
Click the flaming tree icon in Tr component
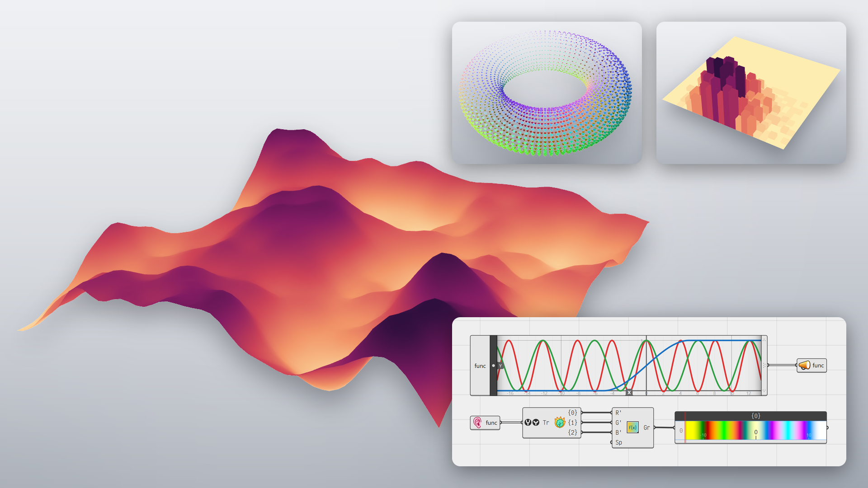click(x=560, y=422)
